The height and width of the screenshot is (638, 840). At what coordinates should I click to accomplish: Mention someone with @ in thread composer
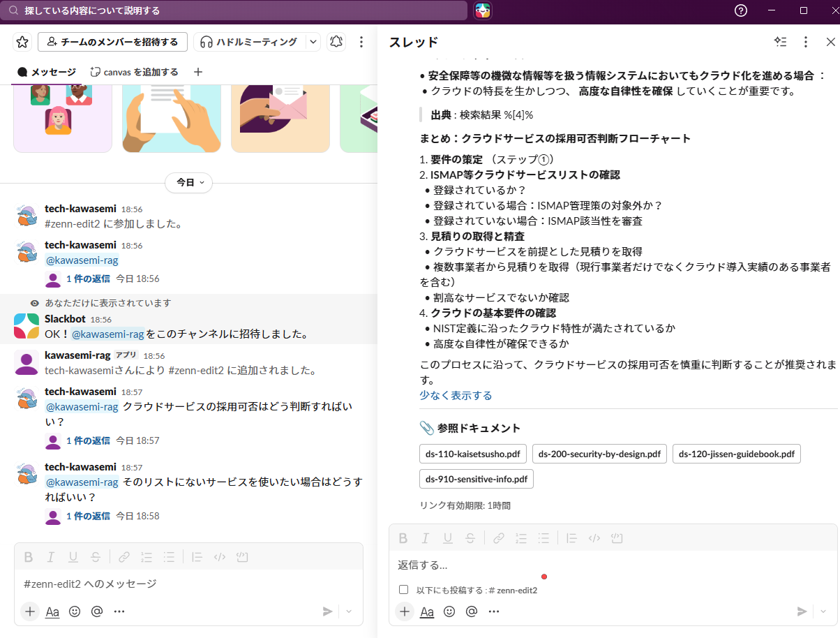click(x=472, y=611)
